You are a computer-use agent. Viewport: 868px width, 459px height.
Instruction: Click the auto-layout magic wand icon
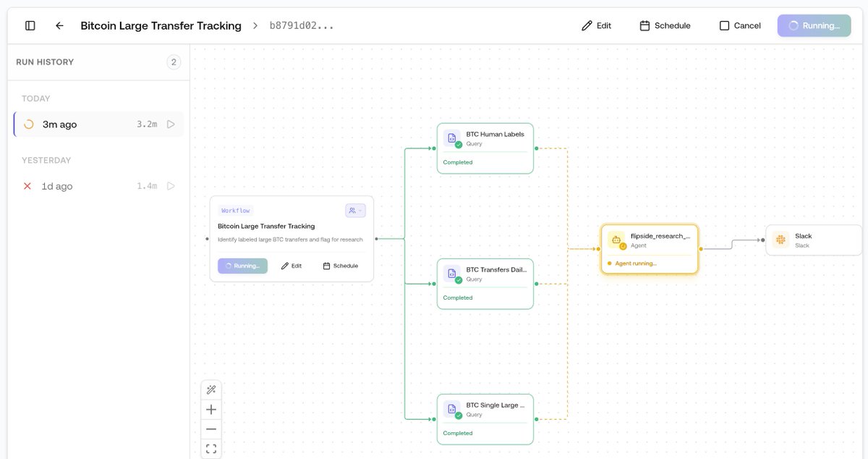pos(211,390)
